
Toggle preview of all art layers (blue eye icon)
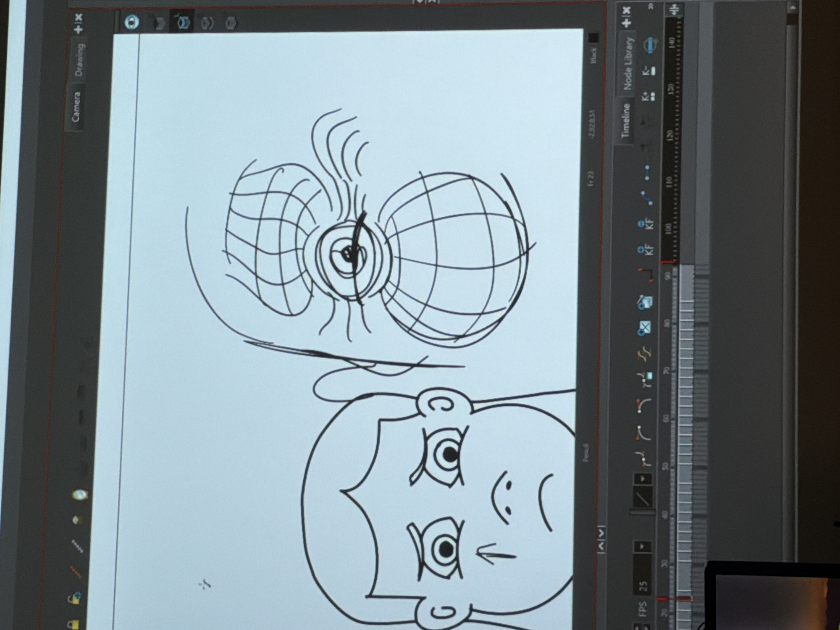(x=132, y=22)
